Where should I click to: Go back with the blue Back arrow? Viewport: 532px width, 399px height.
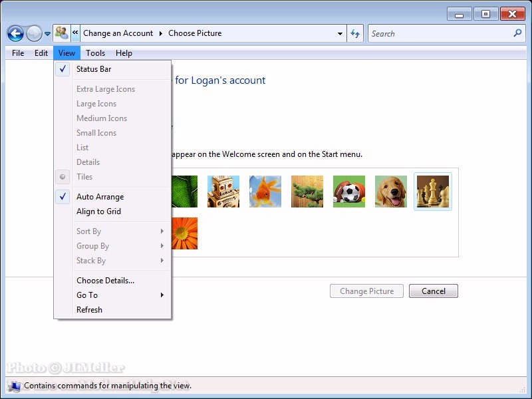15,34
